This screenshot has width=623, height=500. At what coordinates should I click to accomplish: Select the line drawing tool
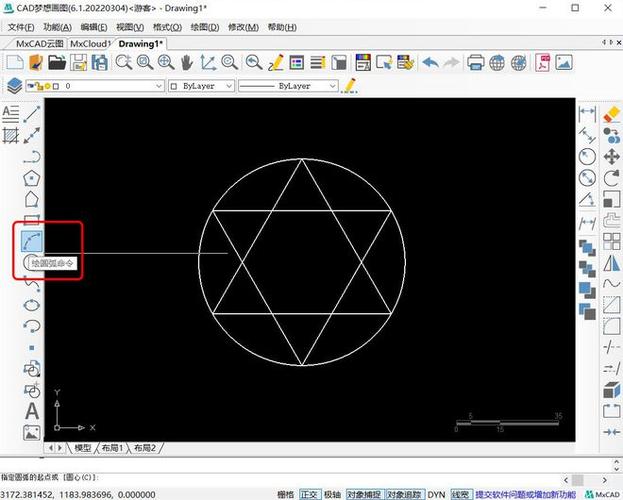[x=33, y=112]
